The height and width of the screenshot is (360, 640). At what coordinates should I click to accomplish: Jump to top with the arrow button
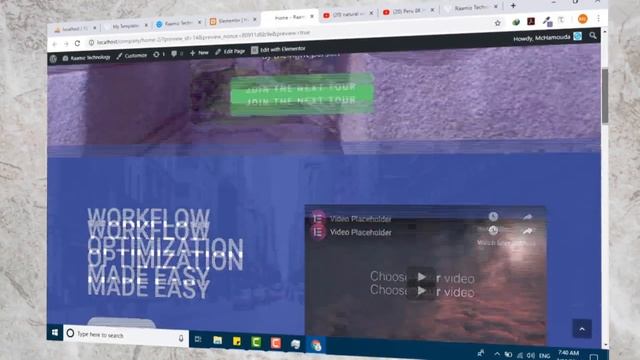(x=582, y=329)
